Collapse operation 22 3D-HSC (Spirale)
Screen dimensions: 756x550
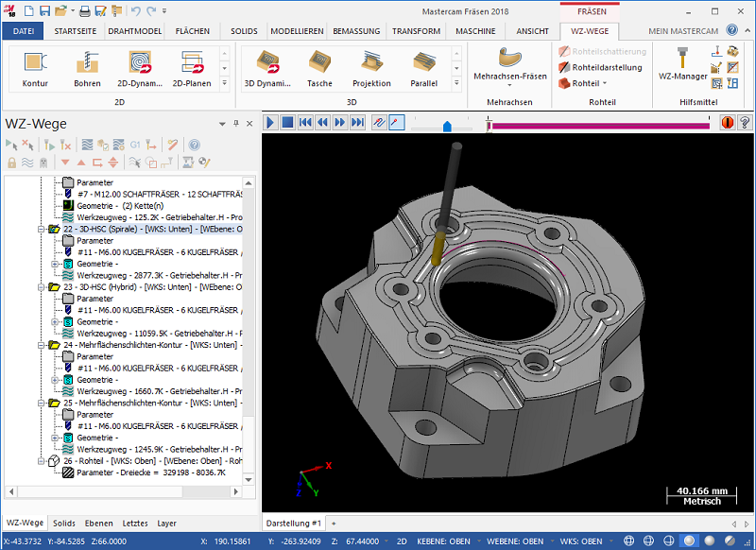(x=42, y=229)
